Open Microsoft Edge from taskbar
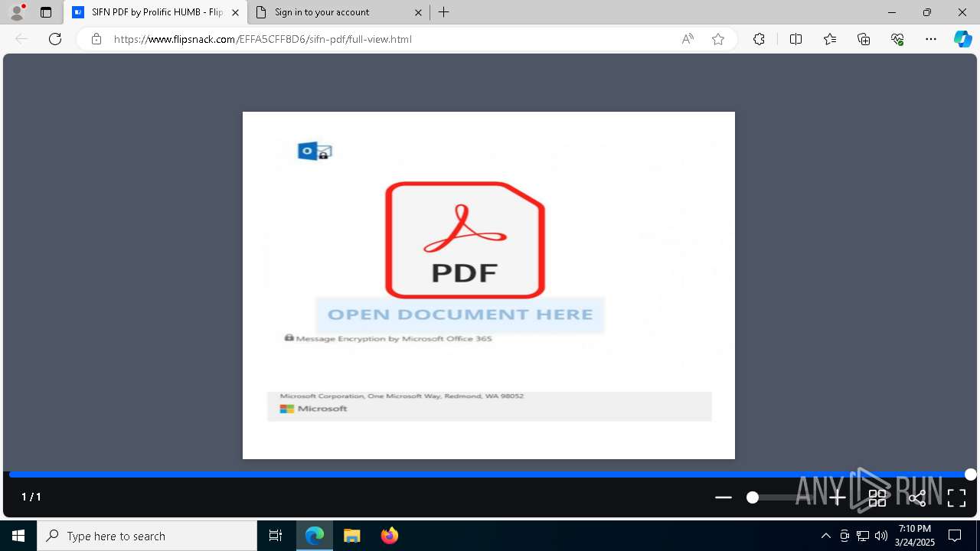The height and width of the screenshot is (551, 980). pos(315,536)
